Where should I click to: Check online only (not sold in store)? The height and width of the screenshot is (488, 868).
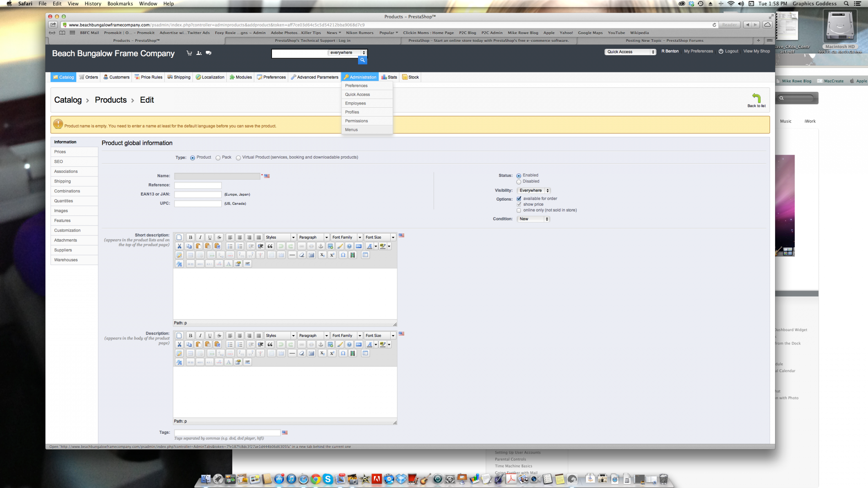[x=519, y=210]
